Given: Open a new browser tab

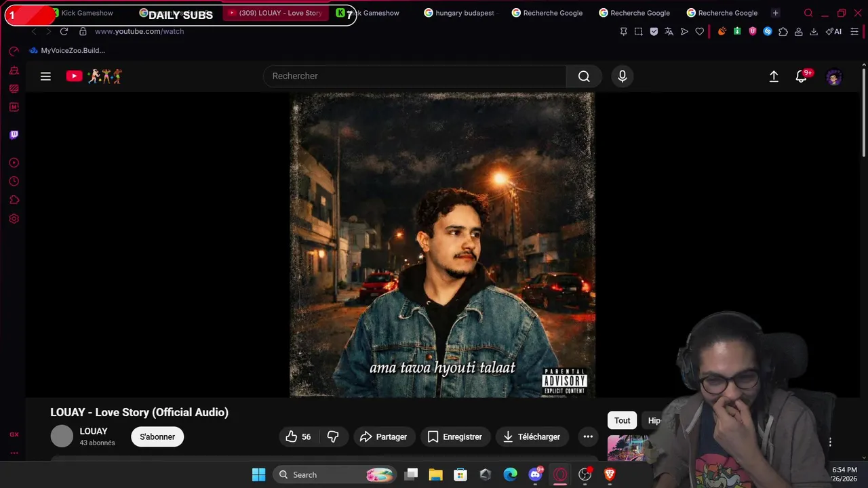Looking at the screenshot, I should 775,13.
